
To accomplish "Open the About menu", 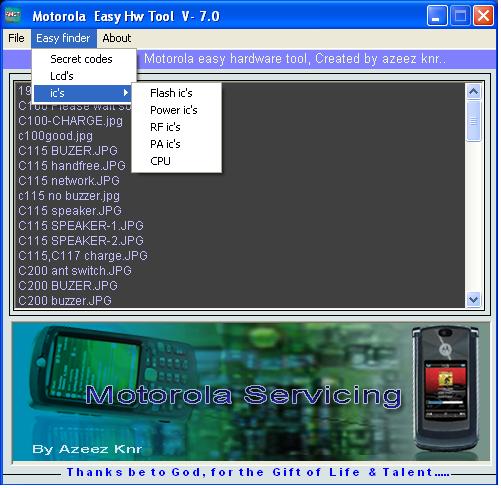I will click(116, 38).
